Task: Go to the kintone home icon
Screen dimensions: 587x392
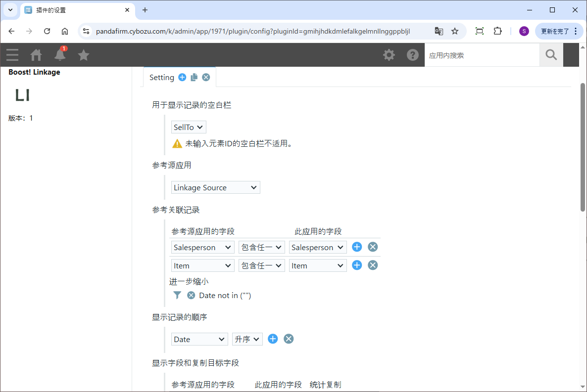Action: (x=36, y=55)
